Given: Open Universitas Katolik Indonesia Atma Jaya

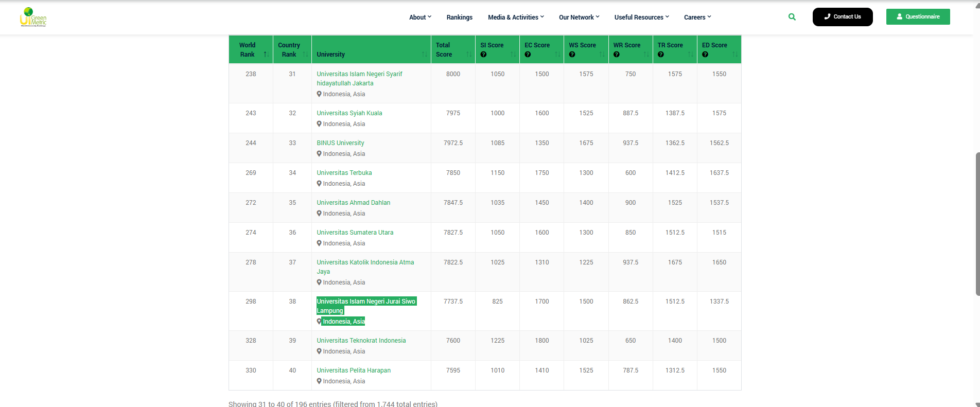Looking at the screenshot, I should (x=365, y=267).
